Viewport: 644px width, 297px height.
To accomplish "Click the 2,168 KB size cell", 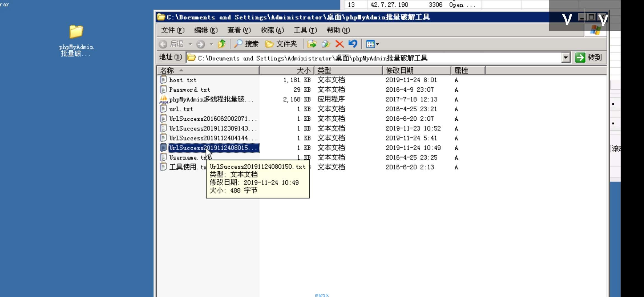I will [297, 99].
